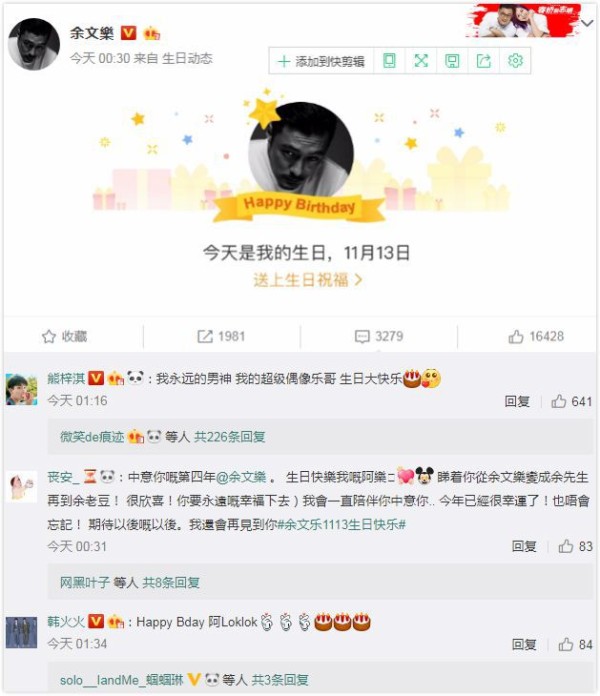Open the green settings gear icon
Viewport: 600px width, 696px height.
[515, 60]
